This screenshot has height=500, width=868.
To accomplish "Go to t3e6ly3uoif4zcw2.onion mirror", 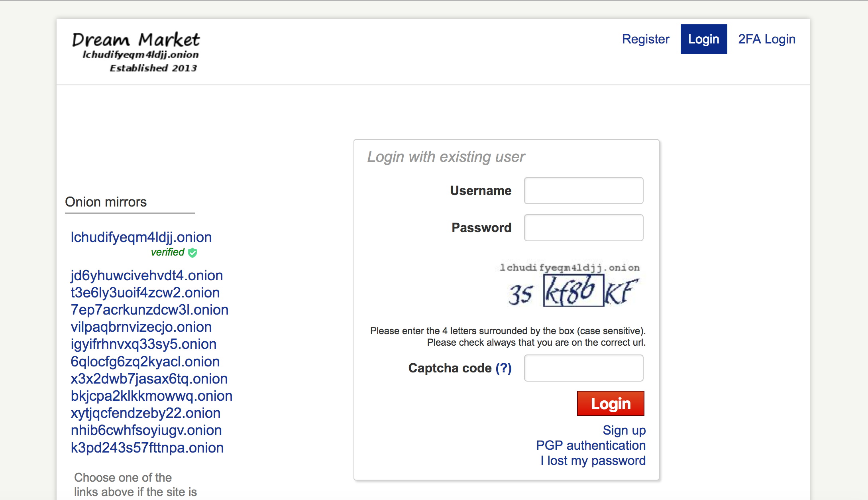I will point(145,293).
